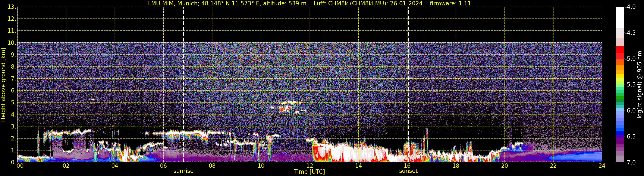Click the "LMU-MIM, Munich" station text in the title
Screen dimensions: 644x176
pos(173,3)
